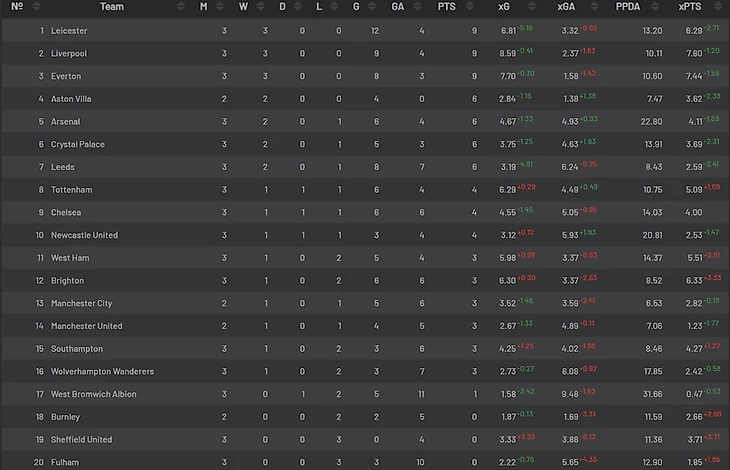
Task: Select West Bromwich Albion team name
Action: click(x=94, y=394)
